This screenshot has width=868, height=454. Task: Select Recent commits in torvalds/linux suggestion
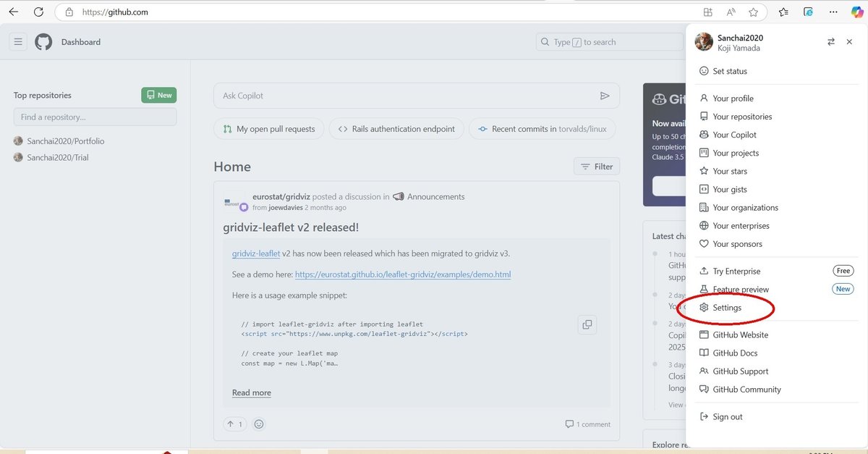[x=542, y=129]
